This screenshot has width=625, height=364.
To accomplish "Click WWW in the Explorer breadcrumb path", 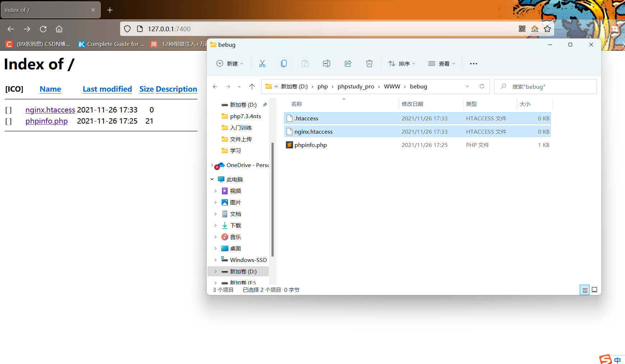I will pyautogui.click(x=392, y=87).
